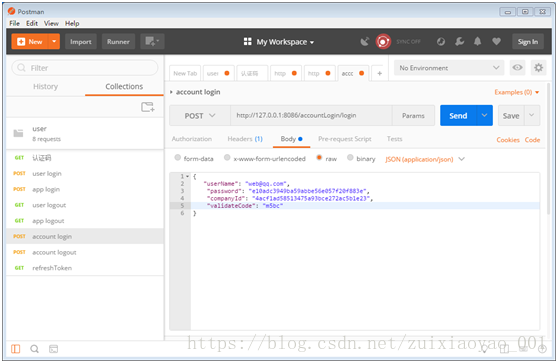Open the Body tab
558x363 pixels.
click(x=291, y=139)
